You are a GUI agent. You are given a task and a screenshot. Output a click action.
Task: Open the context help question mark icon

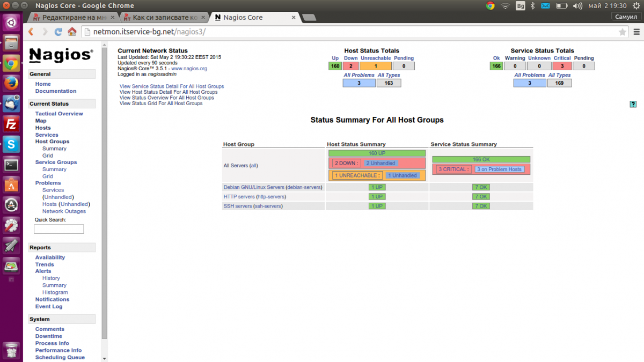(633, 104)
